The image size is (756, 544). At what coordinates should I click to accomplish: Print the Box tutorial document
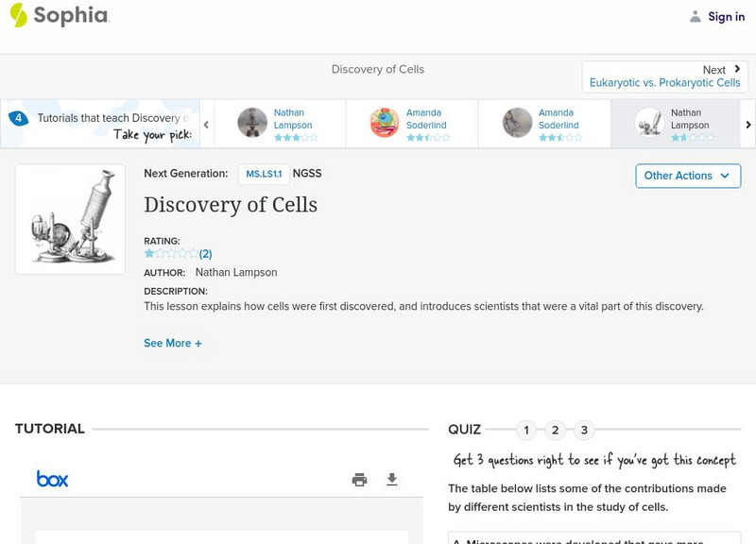[359, 480]
